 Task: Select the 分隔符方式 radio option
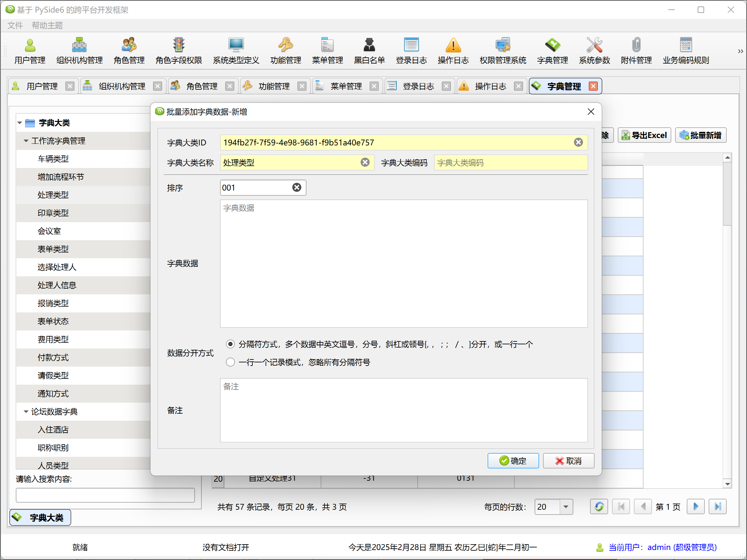point(230,344)
